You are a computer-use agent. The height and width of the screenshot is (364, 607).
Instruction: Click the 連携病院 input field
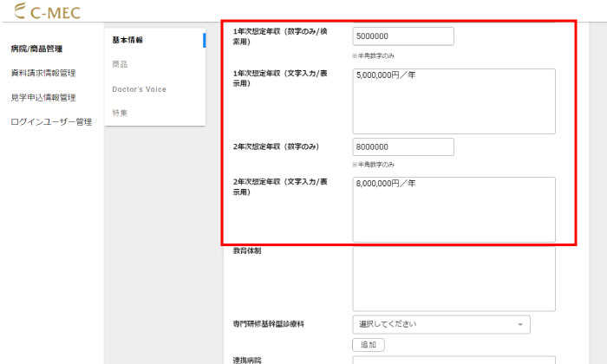(454, 361)
